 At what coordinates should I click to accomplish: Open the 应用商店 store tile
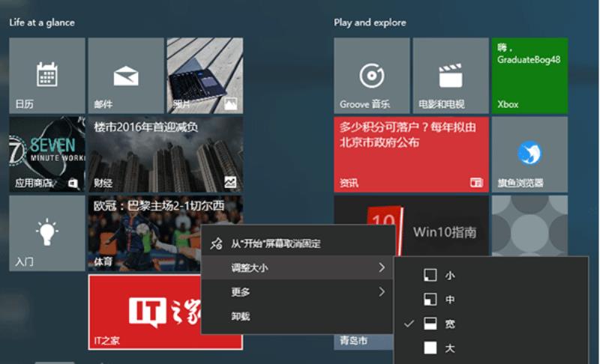click(47, 154)
